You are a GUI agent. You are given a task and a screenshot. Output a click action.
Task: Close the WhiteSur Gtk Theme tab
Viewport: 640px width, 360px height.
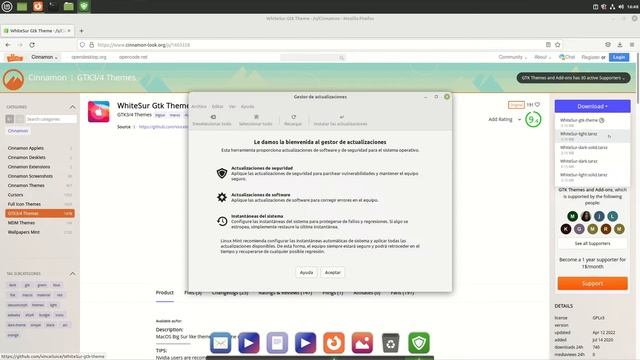(69, 31)
